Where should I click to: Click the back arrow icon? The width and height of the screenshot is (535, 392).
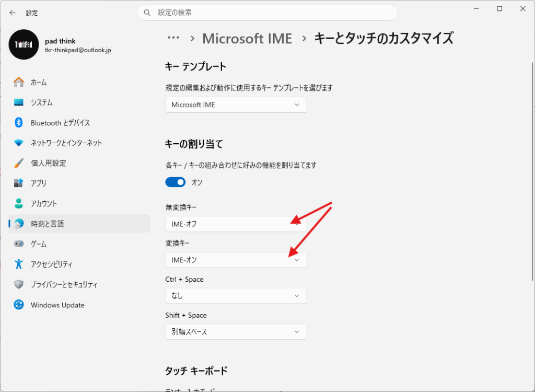[13, 13]
